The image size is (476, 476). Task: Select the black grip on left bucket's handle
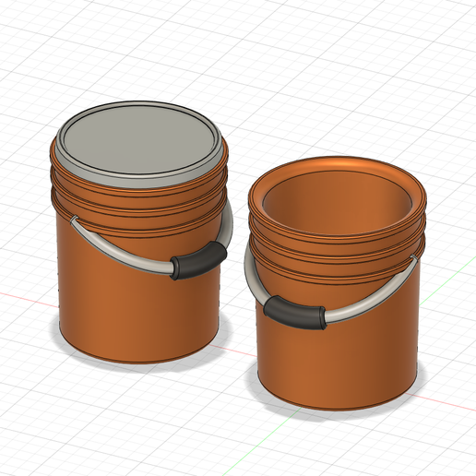199,260
